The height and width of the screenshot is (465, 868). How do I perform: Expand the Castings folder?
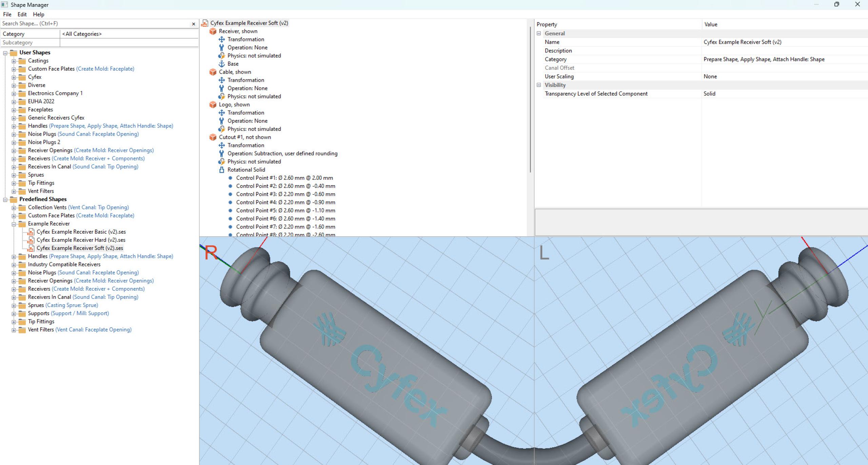coord(14,60)
